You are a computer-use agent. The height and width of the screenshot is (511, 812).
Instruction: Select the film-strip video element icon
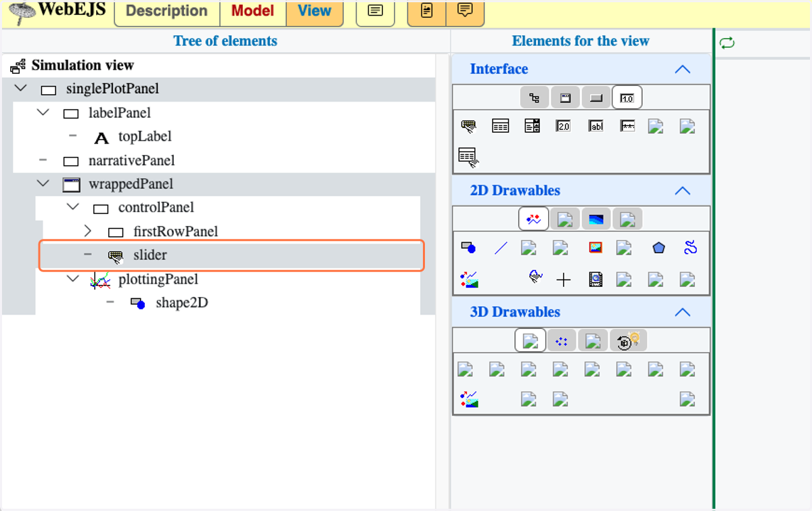click(x=595, y=279)
